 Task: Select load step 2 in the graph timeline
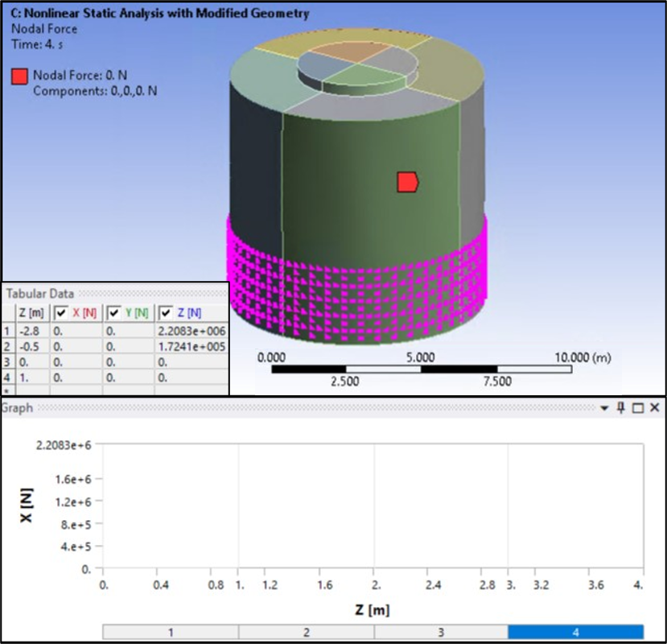click(x=306, y=633)
